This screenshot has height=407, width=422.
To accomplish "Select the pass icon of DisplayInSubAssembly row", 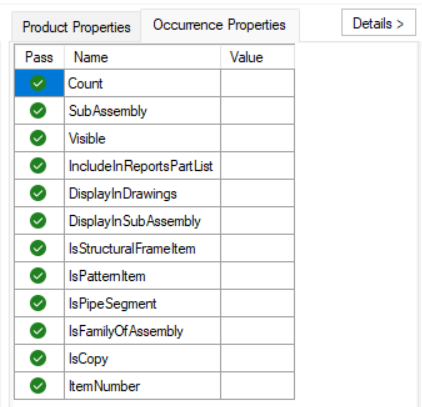I will tap(38, 221).
